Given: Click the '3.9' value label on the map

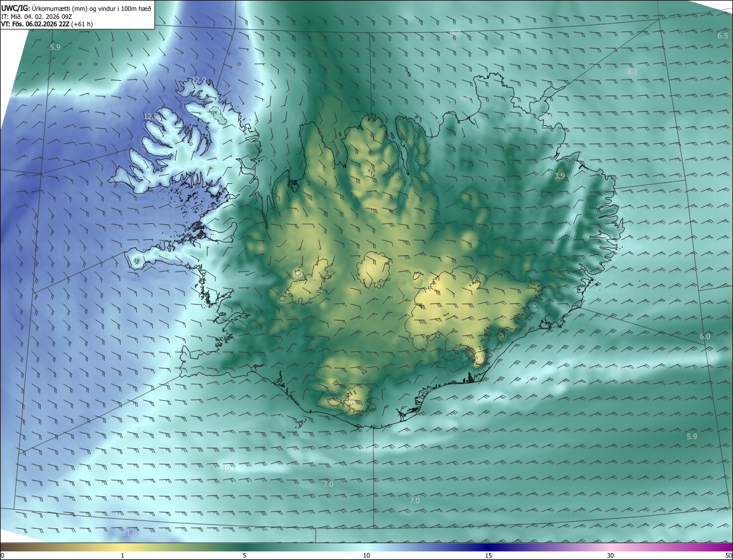Looking at the screenshot, I should [x=559, y=176].
